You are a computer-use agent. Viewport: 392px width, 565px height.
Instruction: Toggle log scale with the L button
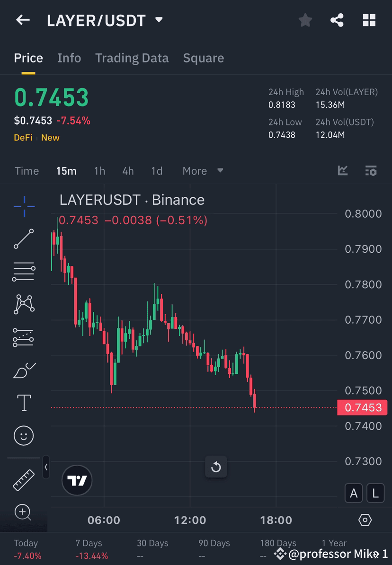point(375,493)
